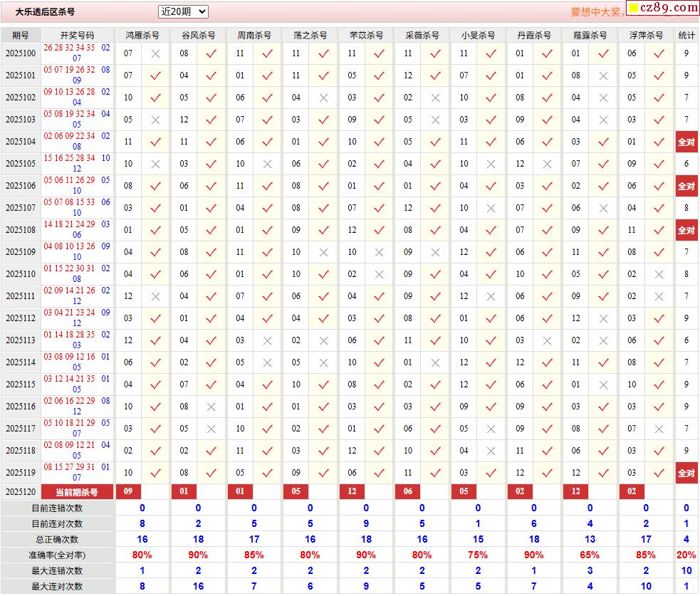The width and height of the screenshot is (700, 596).
Task: Select the 期号 column header
Action: [21, 35]
